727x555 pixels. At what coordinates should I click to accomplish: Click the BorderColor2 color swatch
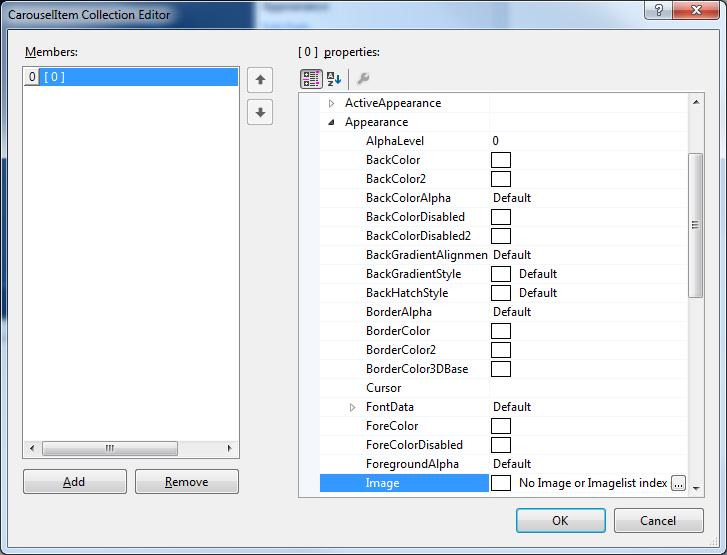coord(501,350)
